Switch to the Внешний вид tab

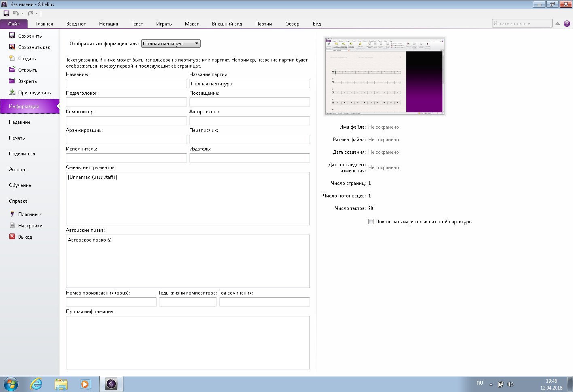point(227,23)
